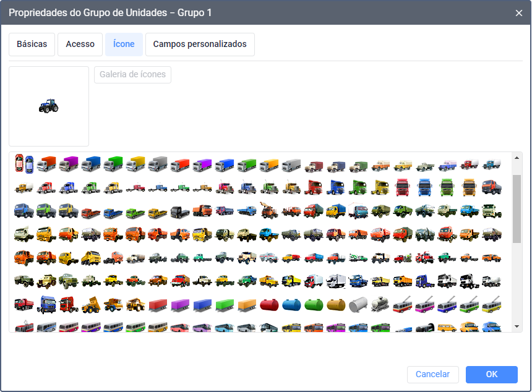
Task: Select the railway tank car icon
Action: tap(380, 304)
